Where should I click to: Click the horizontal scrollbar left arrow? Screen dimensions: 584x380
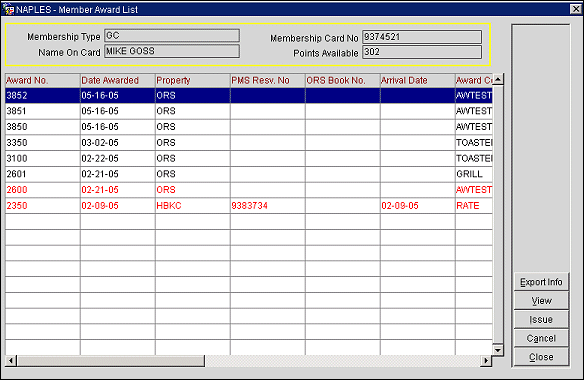11,361
